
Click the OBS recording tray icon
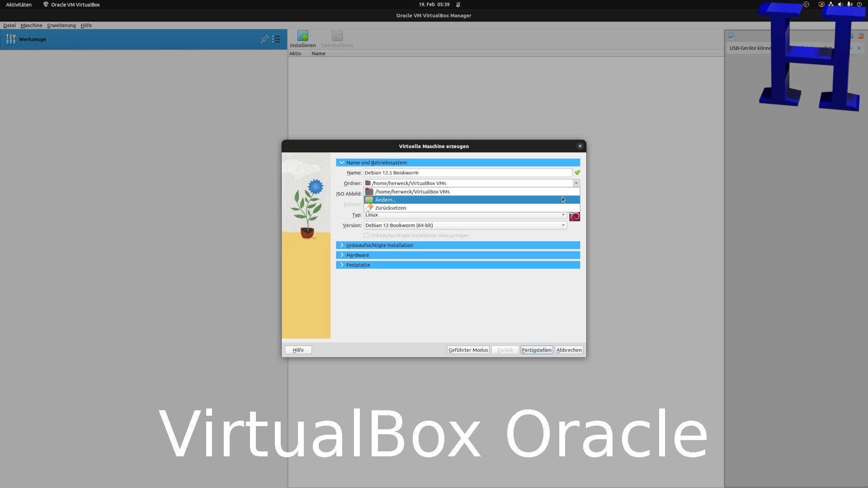[806, 5]
